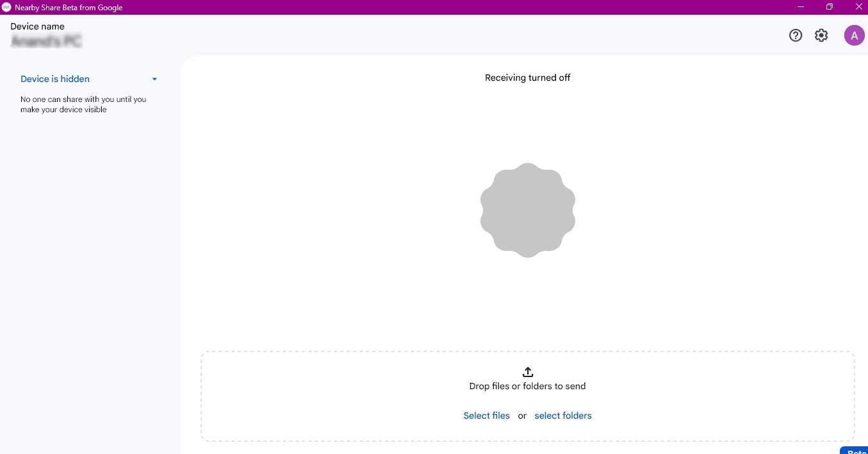Open settings via the gear icon
868x454 pixels.
821,36
